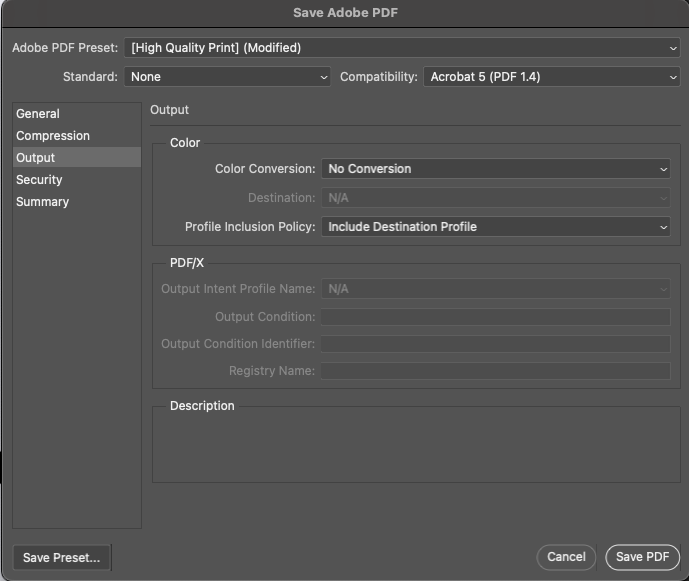Open the Color Conversion dropdown
The width and height of the screenshot is (689, 581).
496,169
